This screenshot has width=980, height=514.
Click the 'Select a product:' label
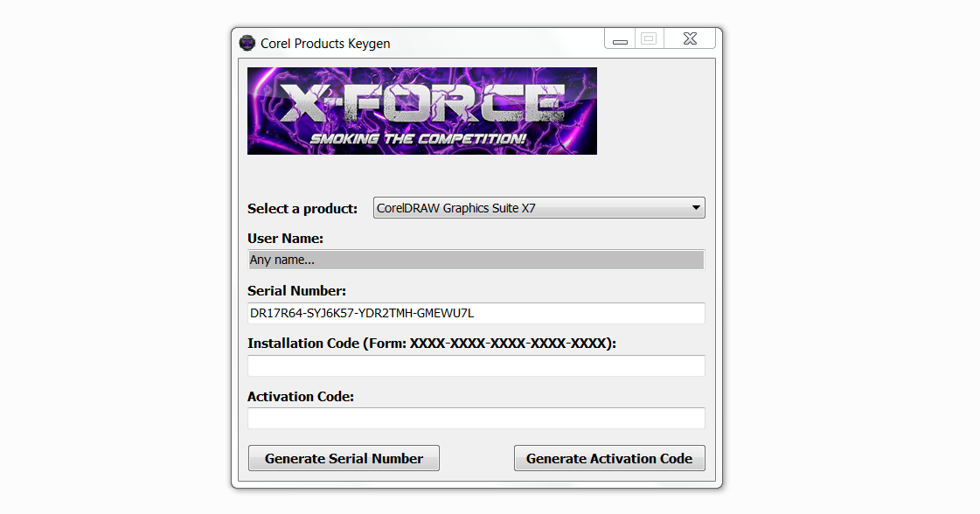coord(302,209)
